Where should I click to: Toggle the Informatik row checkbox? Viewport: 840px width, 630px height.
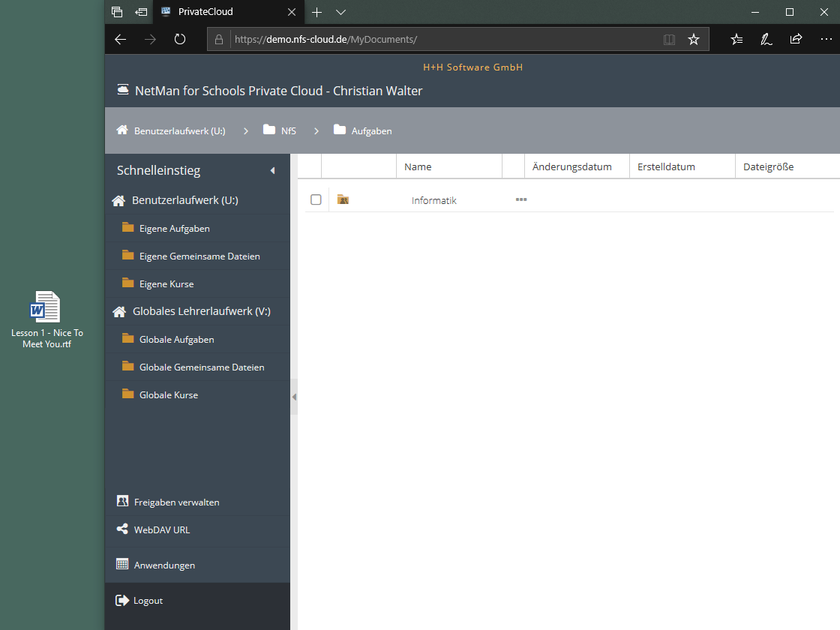pyautogui.click(x=316, y=199)
